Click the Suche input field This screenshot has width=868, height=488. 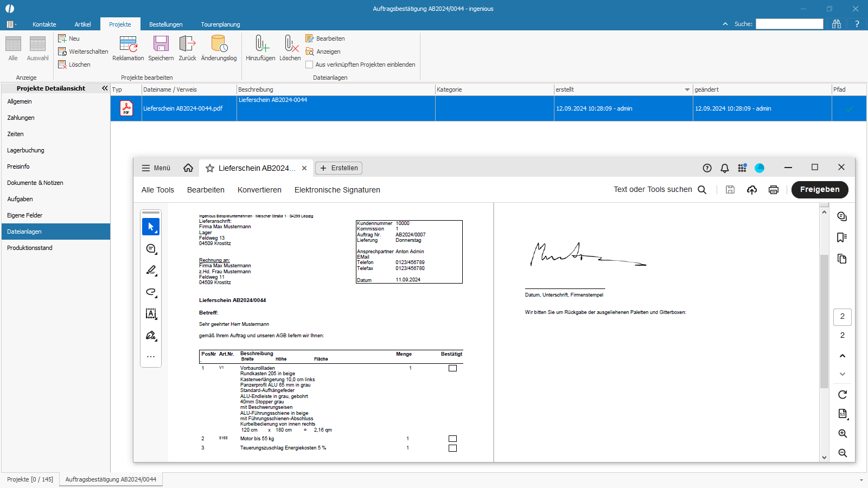[789, 24]
